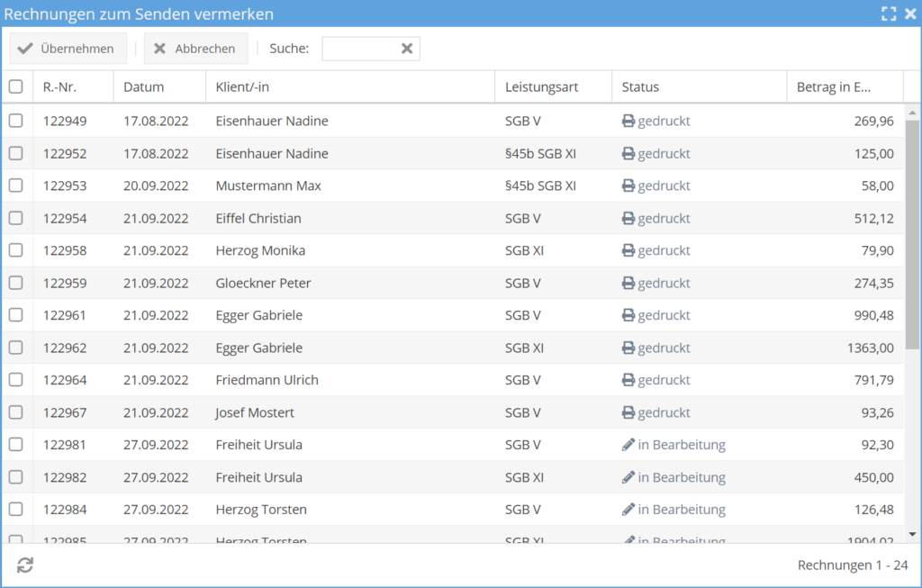The height and width of the screenshot is (588, 922).
Task: Click printer icon for invoice 122949
Action: (628, 121)
